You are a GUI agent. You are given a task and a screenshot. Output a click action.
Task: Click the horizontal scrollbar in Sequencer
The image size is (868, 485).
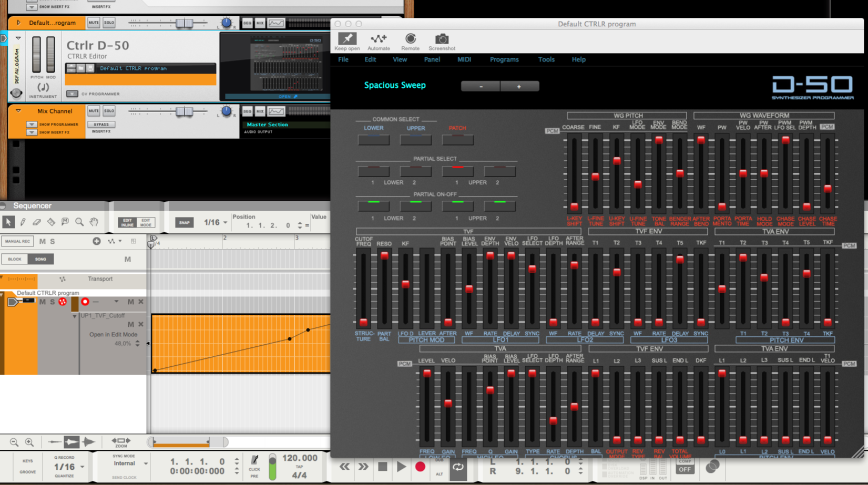188,442
